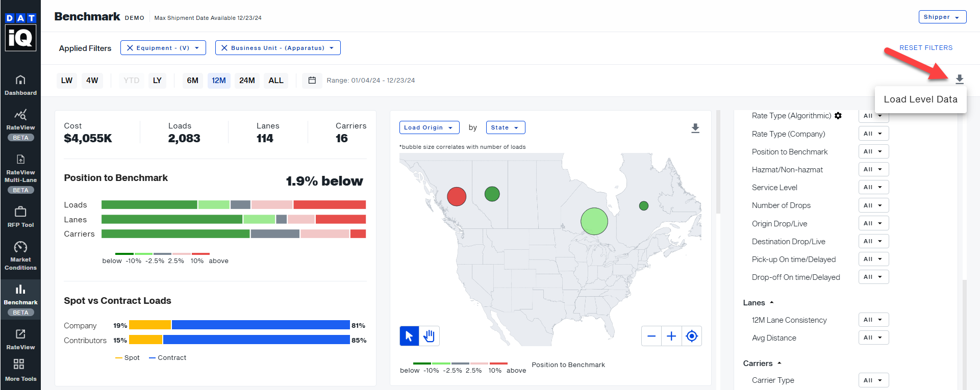The image size is (980, 390).
Task: Zoom in the map
Action: coord(671,336)
